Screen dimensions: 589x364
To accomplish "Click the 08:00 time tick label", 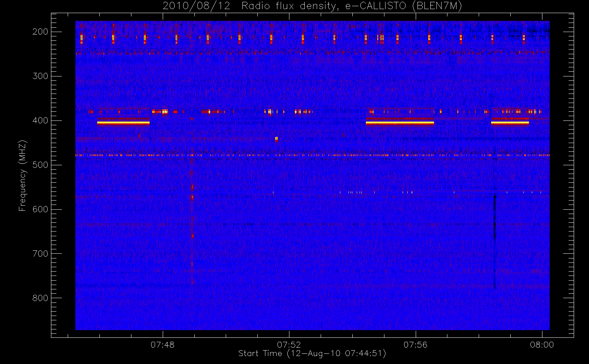I will (542, 345).
